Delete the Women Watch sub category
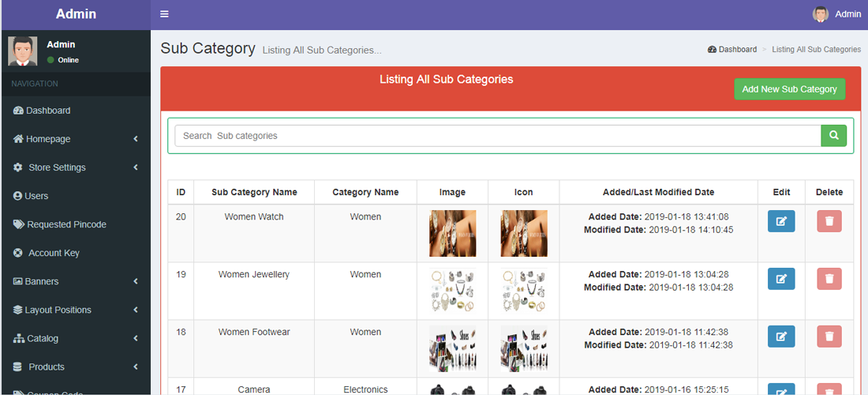868x395 pixels. 829,221
